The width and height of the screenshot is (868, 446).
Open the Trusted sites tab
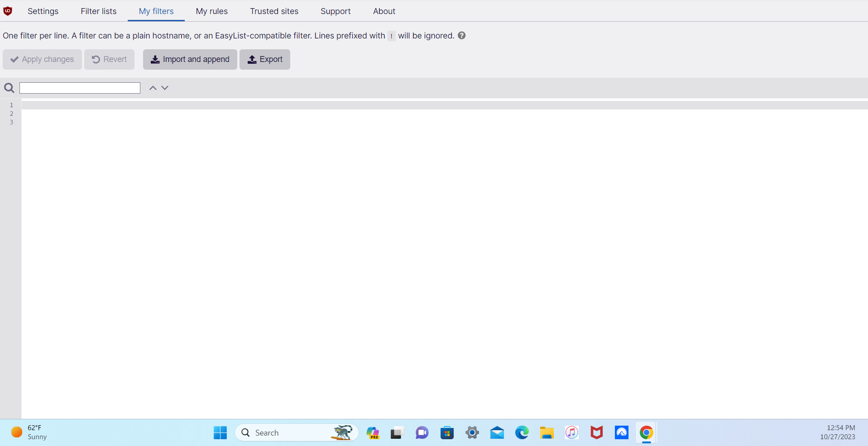click(274, 11)
